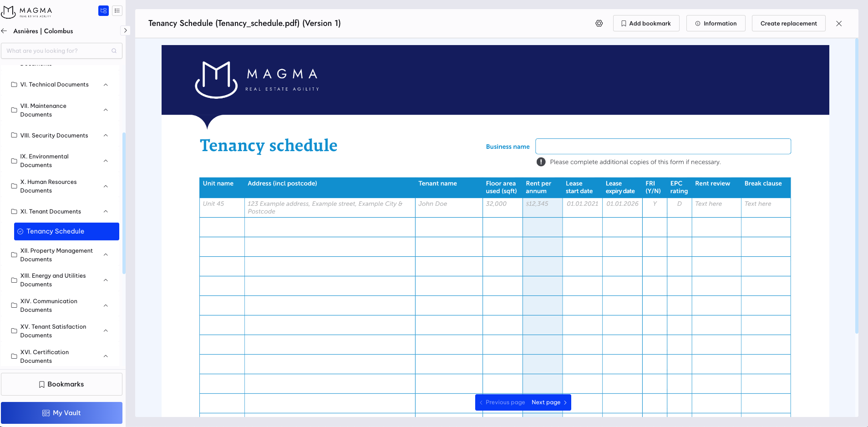Open XVI. Certification Documents folder

click(x=45, y=356)
